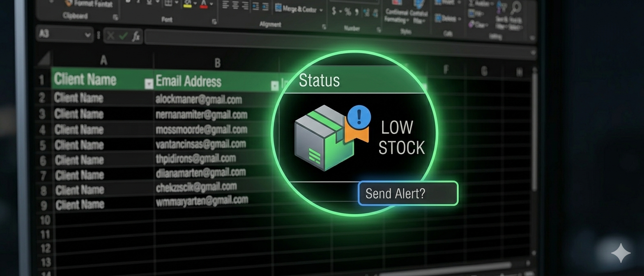
Task: Open the Client Name filter dropdown
Action: (149, 84)
